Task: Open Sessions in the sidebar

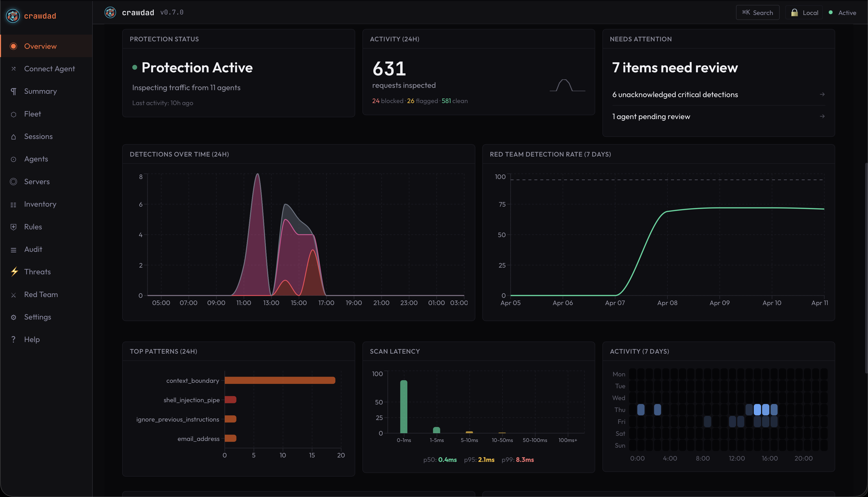Action: pos(46,137)
